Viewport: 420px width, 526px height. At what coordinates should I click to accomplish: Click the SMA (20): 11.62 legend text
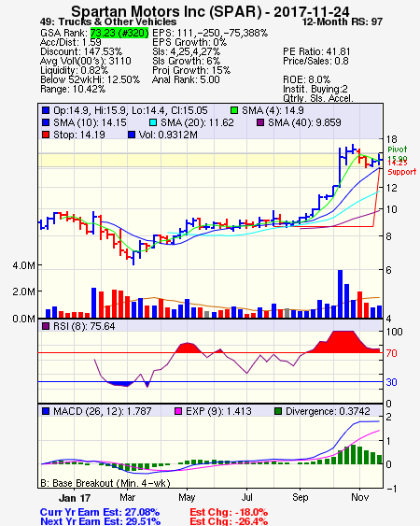tap(197, 122)
